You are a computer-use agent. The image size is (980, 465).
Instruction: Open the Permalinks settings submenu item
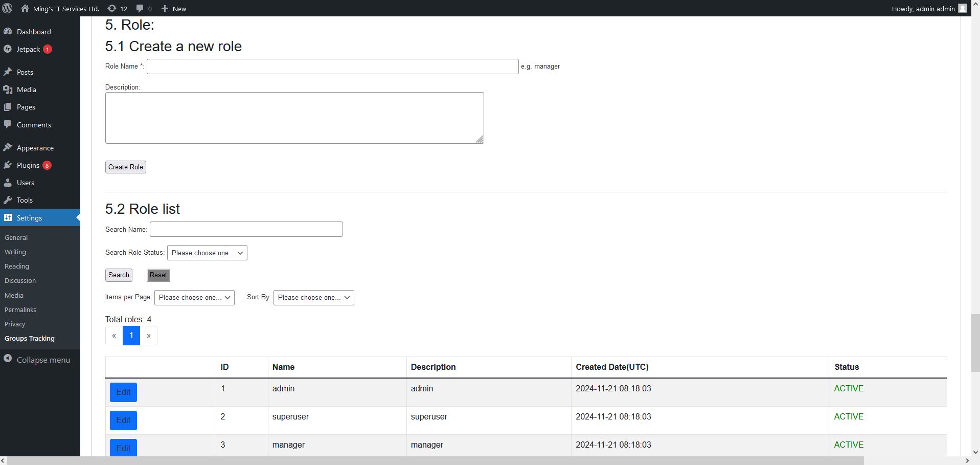20,309
